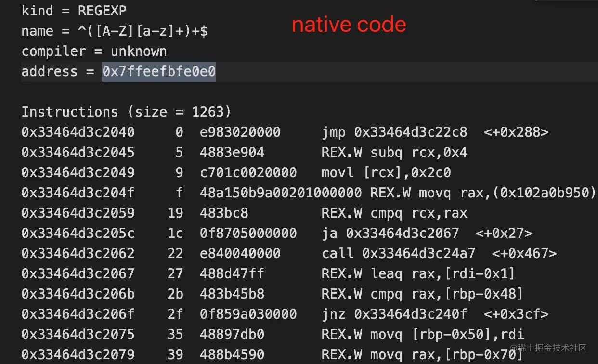This screenshot has height=364, width=598.
Task: Click offset value 2b in the offset column
Action: (x=175, y=294)
